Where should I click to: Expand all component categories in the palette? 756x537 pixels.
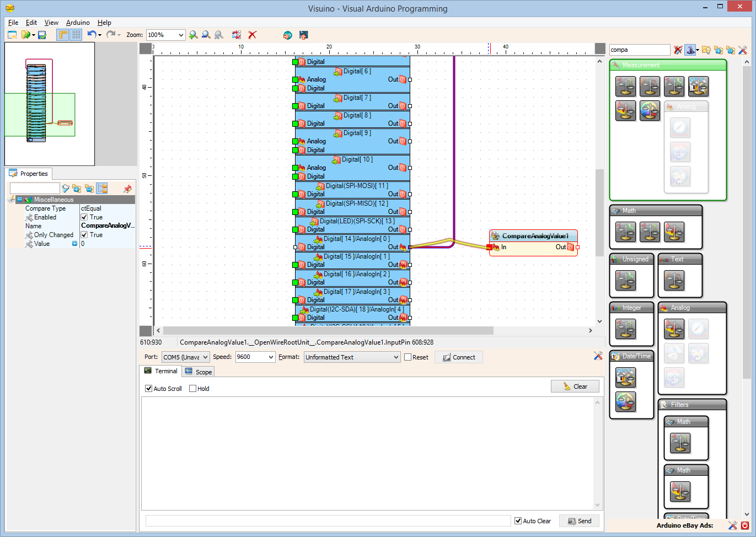coord(719,50)
